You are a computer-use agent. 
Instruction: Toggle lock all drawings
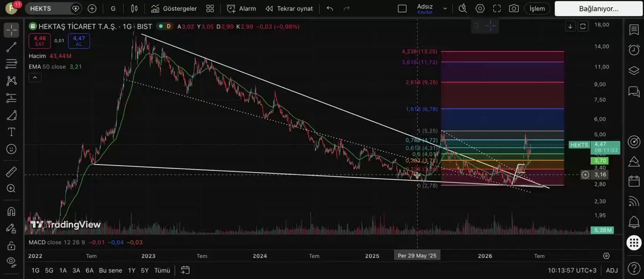[x=11, y=246]
